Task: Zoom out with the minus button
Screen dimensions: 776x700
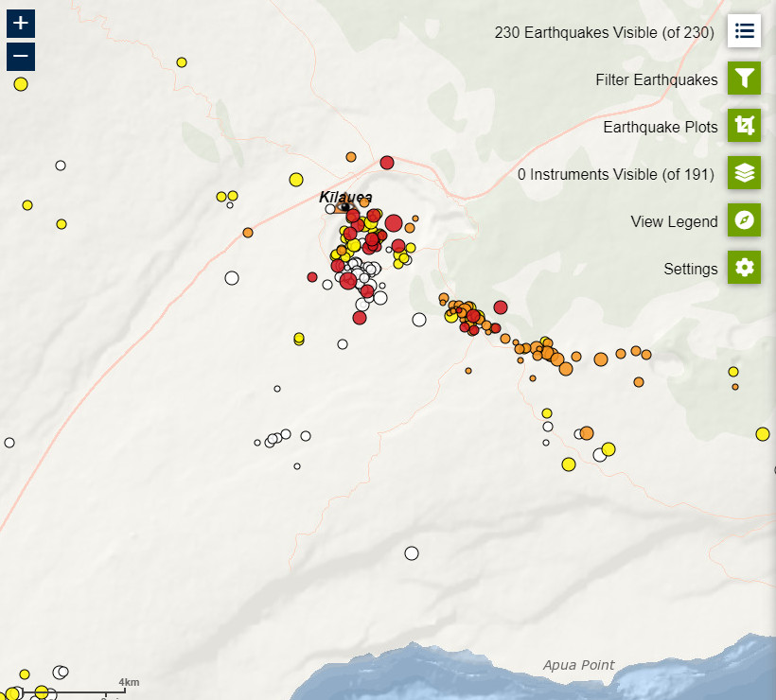Action: point(21,57)
